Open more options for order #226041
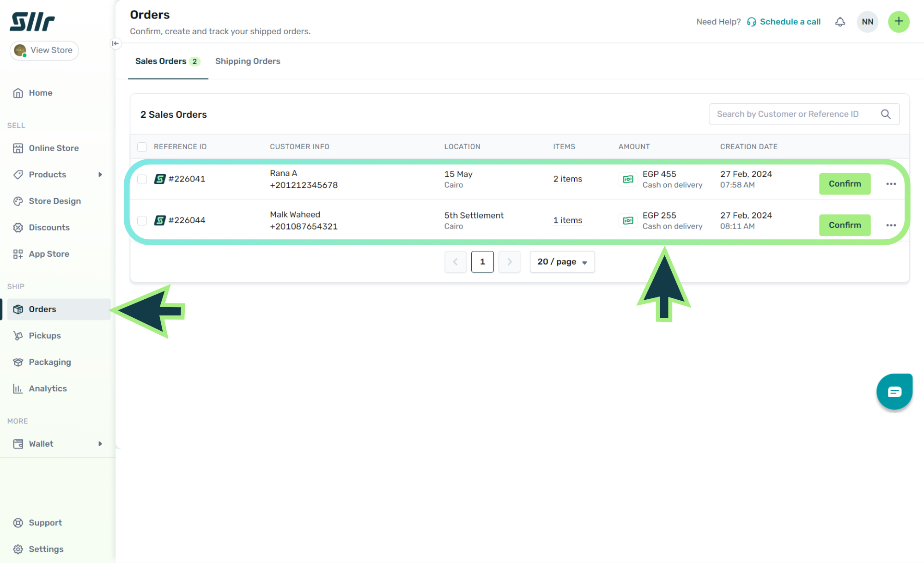The width and height of the screenshot is (924, 563). 891,184
